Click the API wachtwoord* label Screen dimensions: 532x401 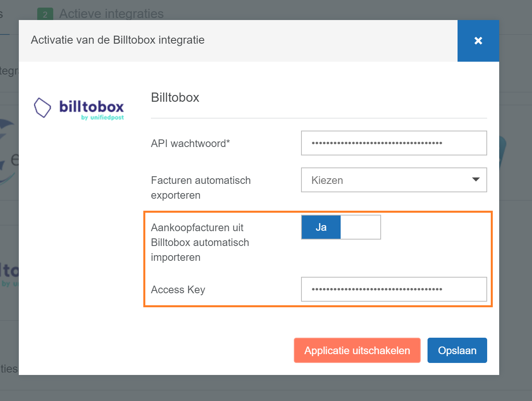click(191, 143)
